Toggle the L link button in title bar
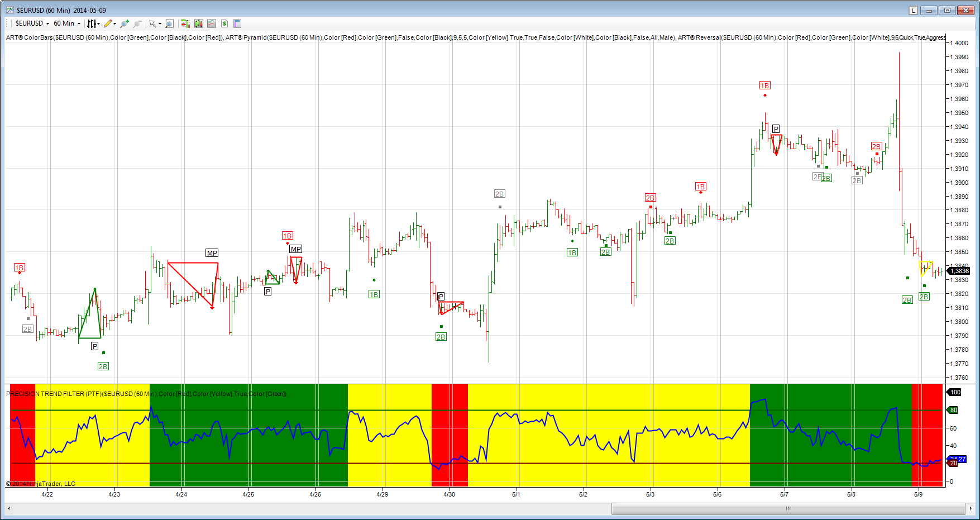This screenshot has width=980, height=520. (913, 10)
